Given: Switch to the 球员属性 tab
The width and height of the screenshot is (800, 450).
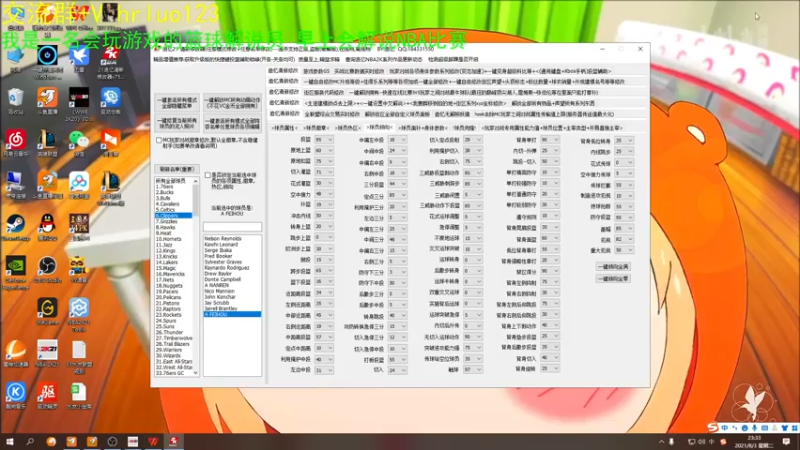Looking at the screenshot, I should (284, 128).
